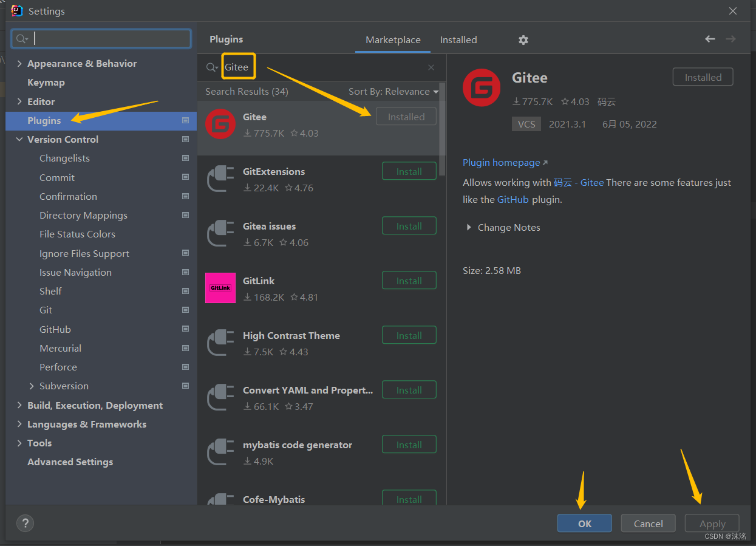
Task: Click the Gitea issues plugin icon
Action: pos(220,234)
